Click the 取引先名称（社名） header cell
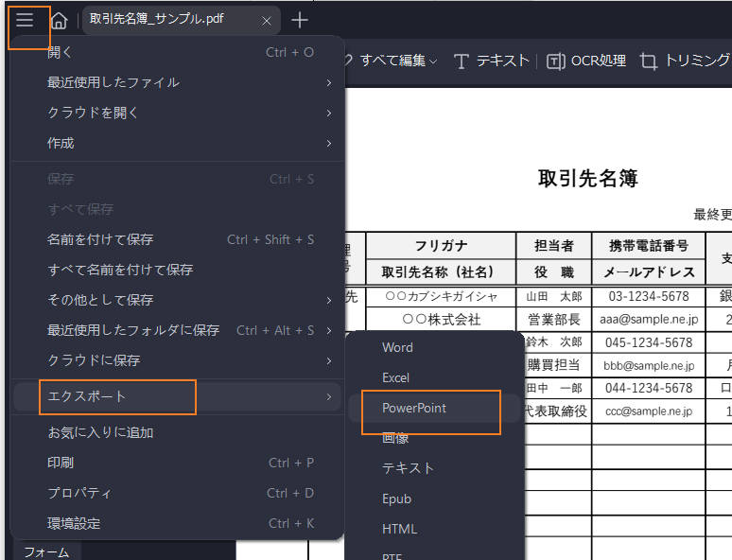 coord(441,271)
